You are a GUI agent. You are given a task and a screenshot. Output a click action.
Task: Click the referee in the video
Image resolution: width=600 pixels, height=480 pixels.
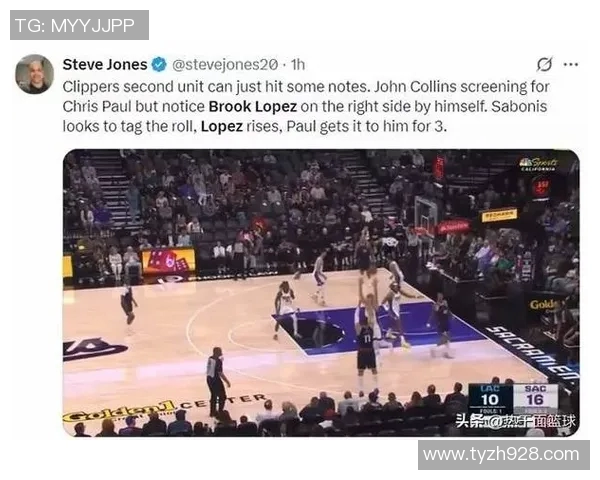(x=217, y=382)
